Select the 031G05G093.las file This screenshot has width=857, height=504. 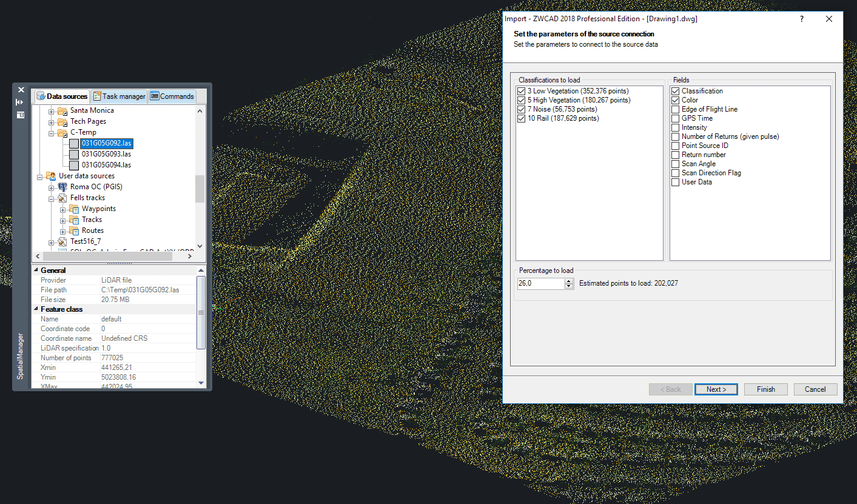point(107,154)
